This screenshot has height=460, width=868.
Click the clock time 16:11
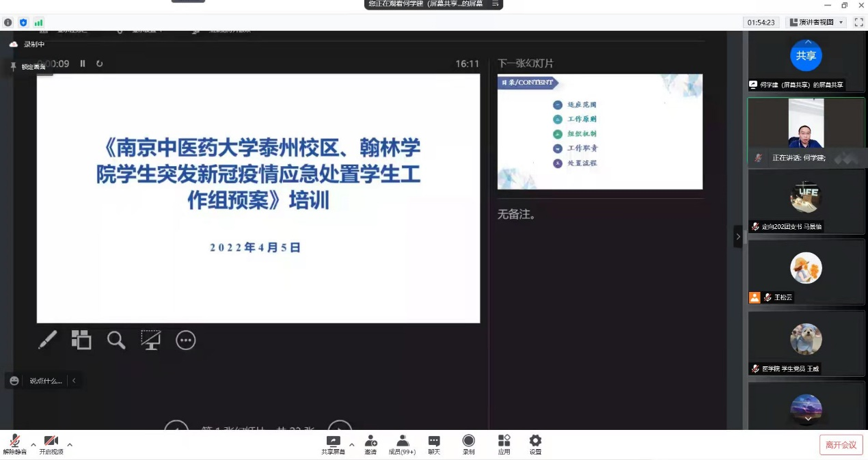(467, 64)
